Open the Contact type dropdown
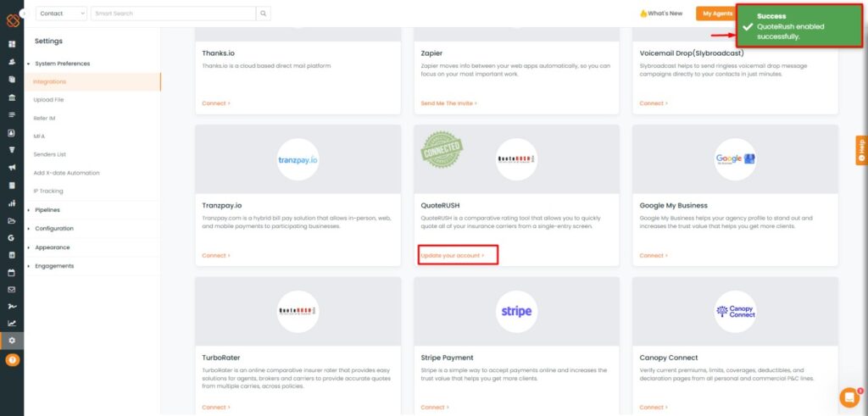The width and height of the screenshot is (868, 416). click(61, 14)
